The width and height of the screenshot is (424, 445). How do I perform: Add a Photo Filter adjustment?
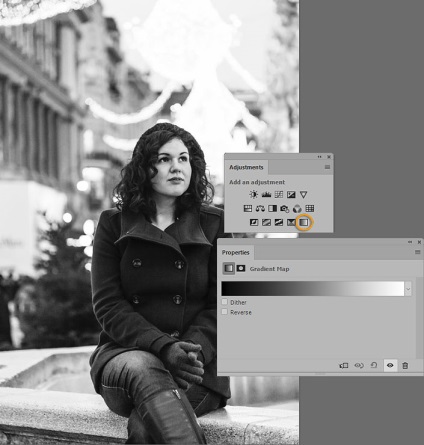click(285, 209)
